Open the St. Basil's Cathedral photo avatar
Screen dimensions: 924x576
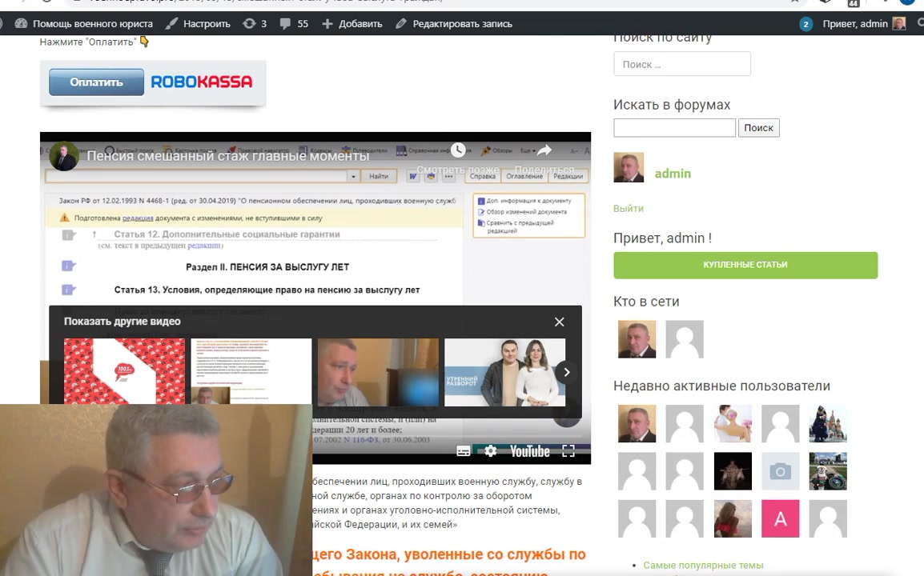828,423
